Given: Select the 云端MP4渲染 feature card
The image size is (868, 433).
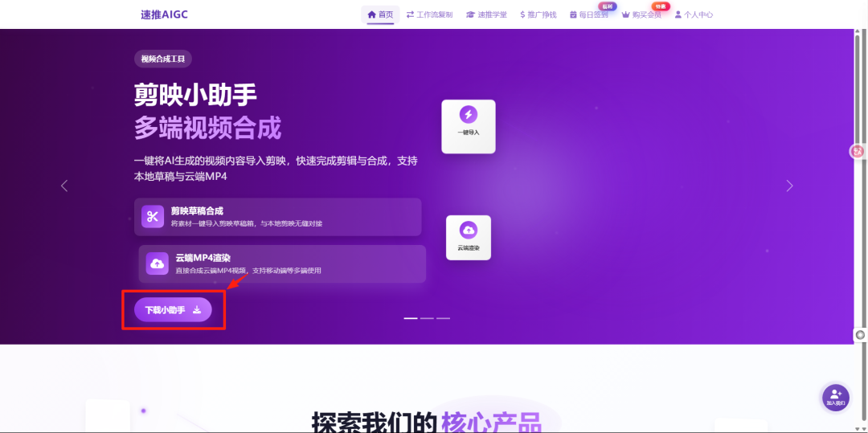Looking at the screenshot, I should click(x=282, y=263).
